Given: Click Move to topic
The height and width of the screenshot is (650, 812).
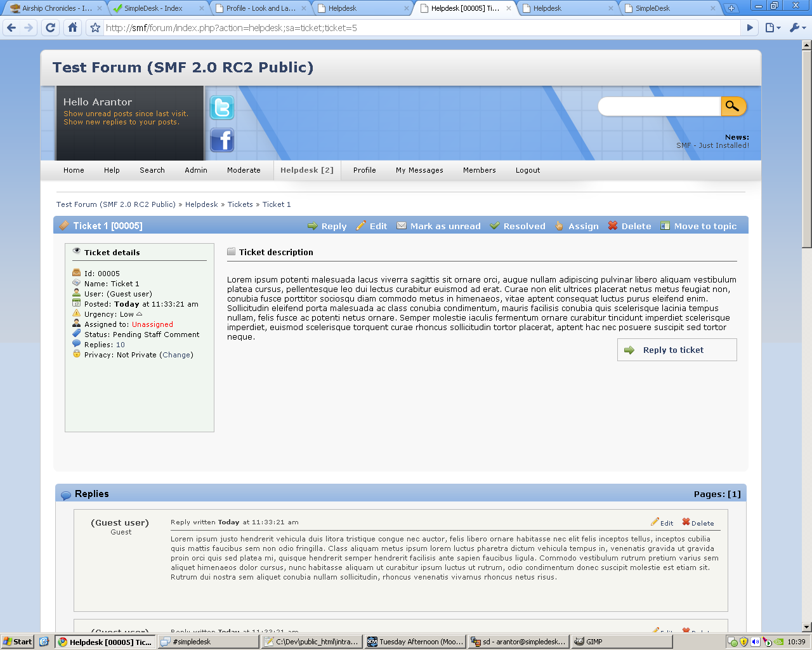Looking at the screenshot, I should pos(698,226).
